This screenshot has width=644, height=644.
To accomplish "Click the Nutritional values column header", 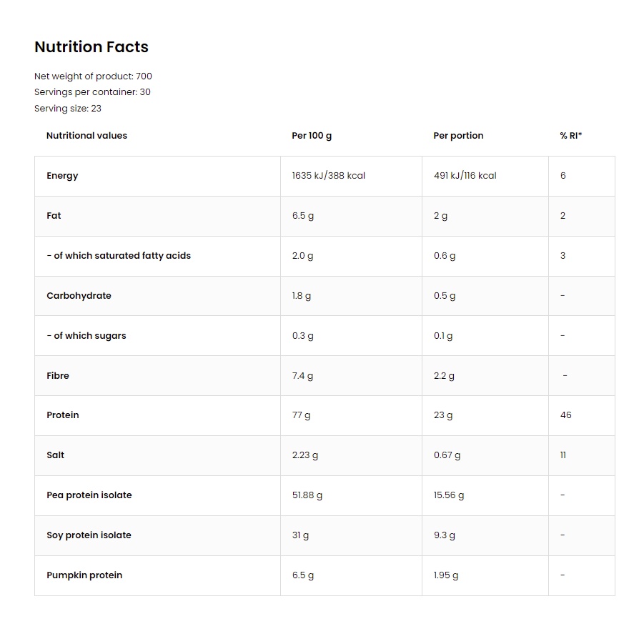I will 86,136.
